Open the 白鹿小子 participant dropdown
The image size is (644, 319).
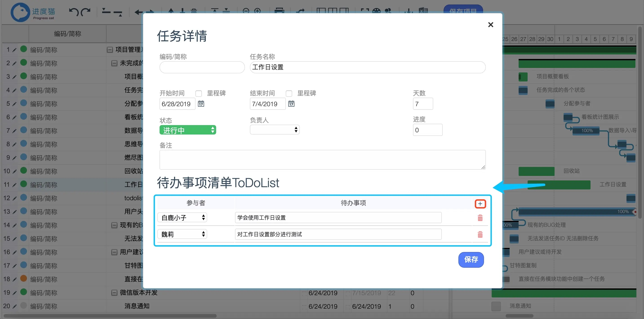pyautogui.click(x=182, y=217)
